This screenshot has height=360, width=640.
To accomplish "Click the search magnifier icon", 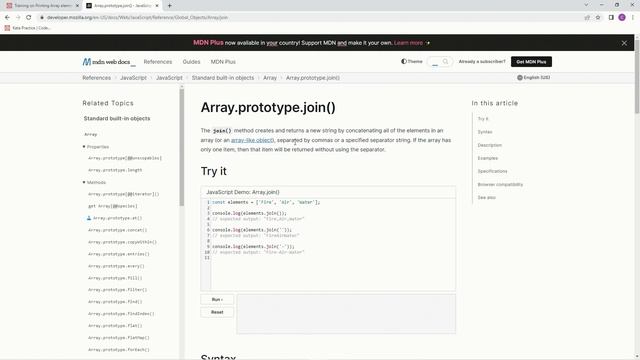I will [x=445, y=62].
